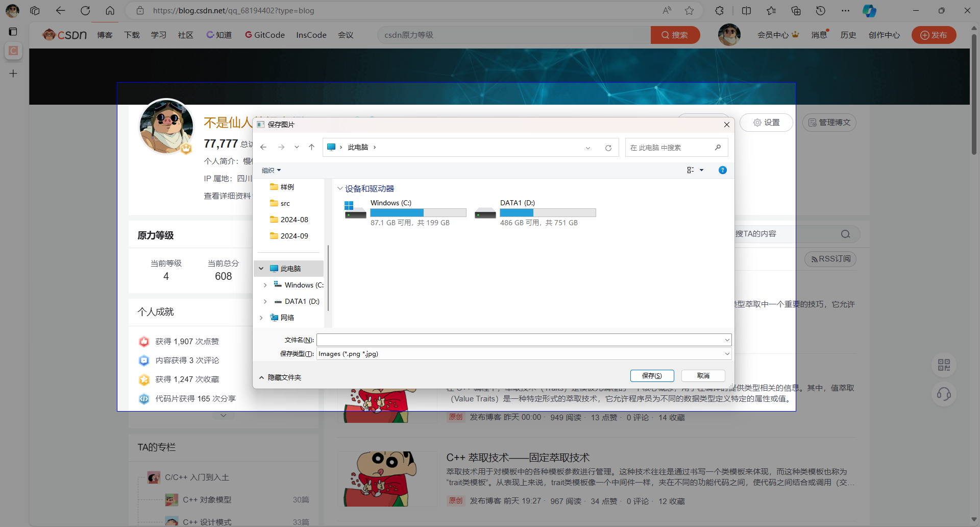
Task: Add a new vertical tab
Action: pos(13,74)
